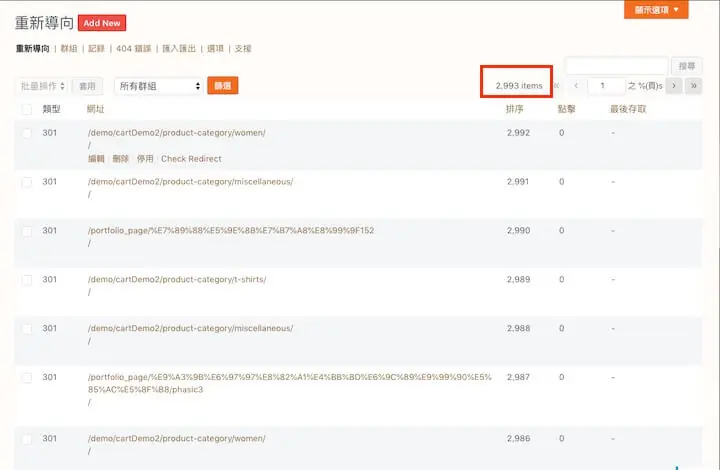The image size is (720, 470).
Task: Click the red Add New button
Action: (102, 23)
